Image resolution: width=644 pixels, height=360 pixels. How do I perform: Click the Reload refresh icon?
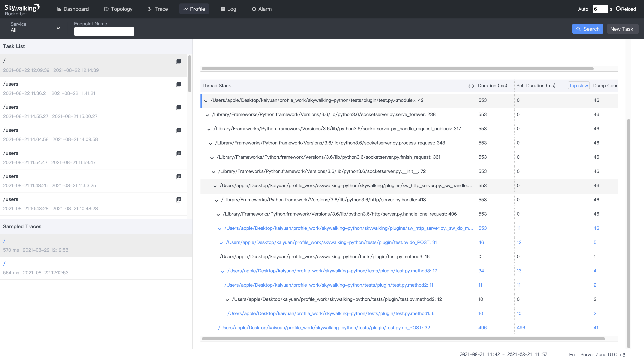pyautogui.click(x=618, y=9)
